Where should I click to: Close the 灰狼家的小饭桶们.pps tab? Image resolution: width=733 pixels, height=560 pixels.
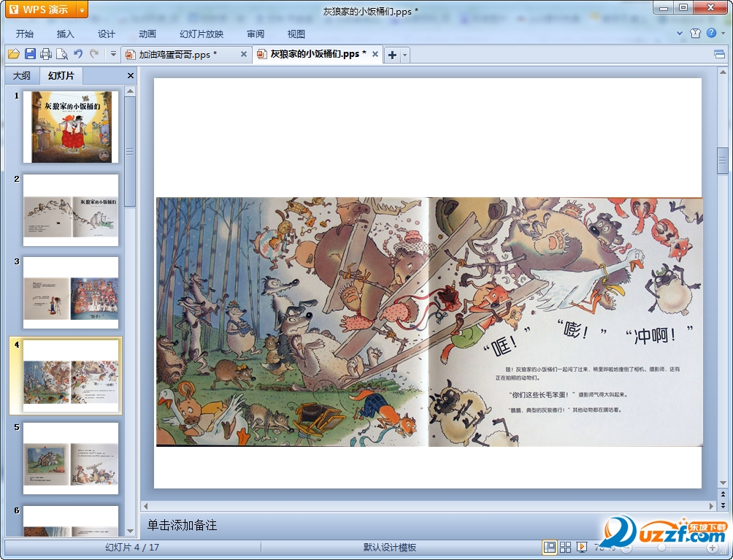coord(375,54)
